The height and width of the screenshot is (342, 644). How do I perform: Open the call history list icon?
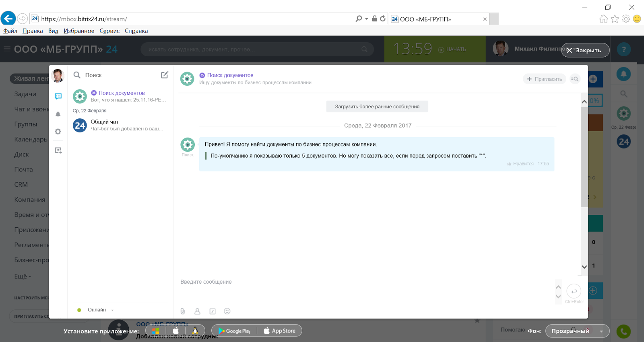pos(58,150)
